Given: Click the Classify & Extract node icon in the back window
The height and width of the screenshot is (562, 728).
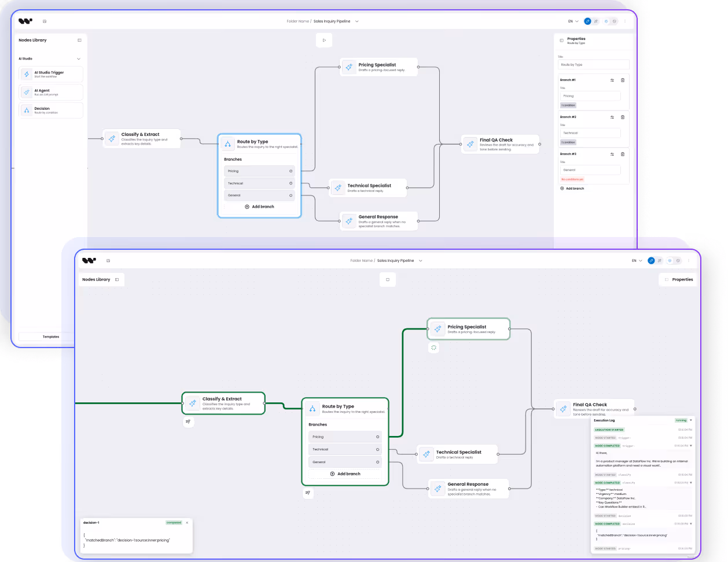Looking at the screenshot, I should pos(112,139).
